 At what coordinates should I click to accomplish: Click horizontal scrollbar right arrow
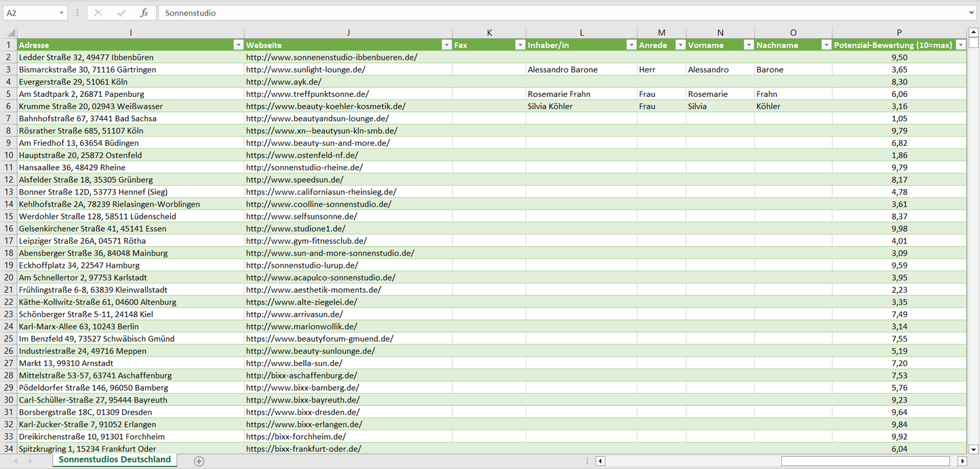[962, 461]
